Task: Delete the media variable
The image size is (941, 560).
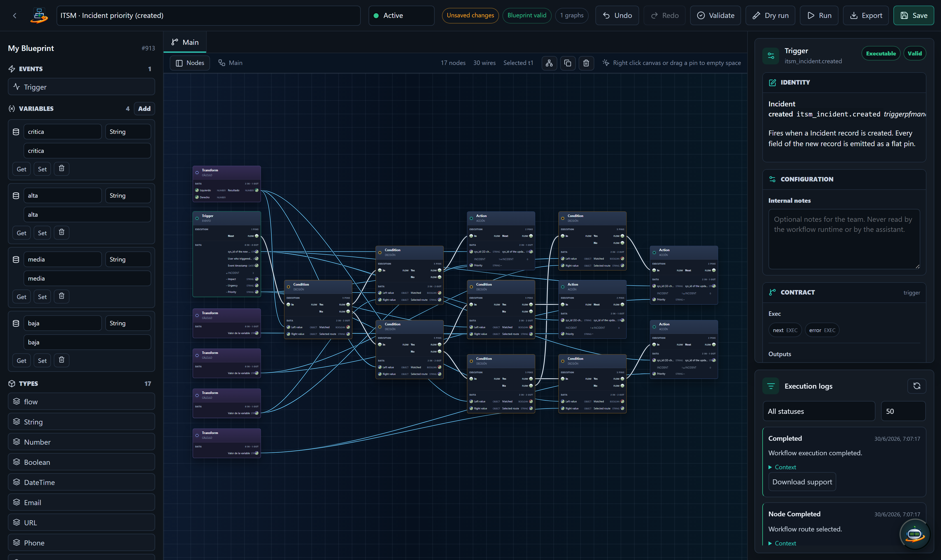Action: (x=62, y=296)
